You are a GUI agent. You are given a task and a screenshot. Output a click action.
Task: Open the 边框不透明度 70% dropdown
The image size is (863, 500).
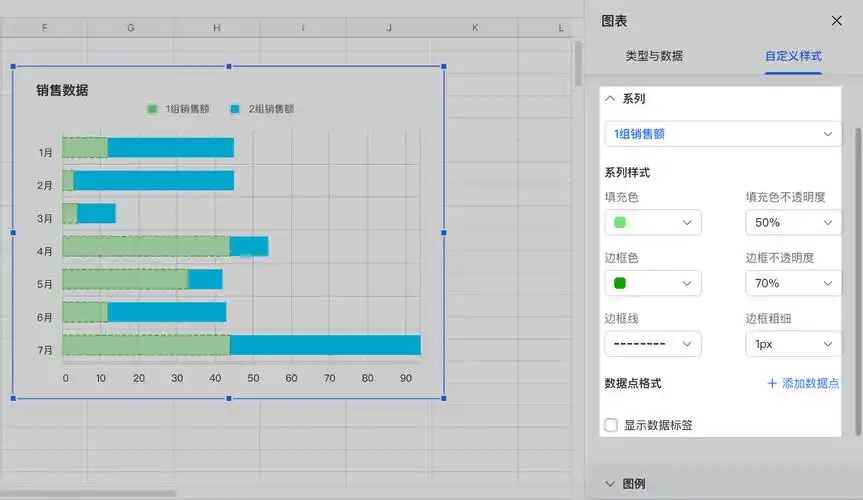pos(793,283)
